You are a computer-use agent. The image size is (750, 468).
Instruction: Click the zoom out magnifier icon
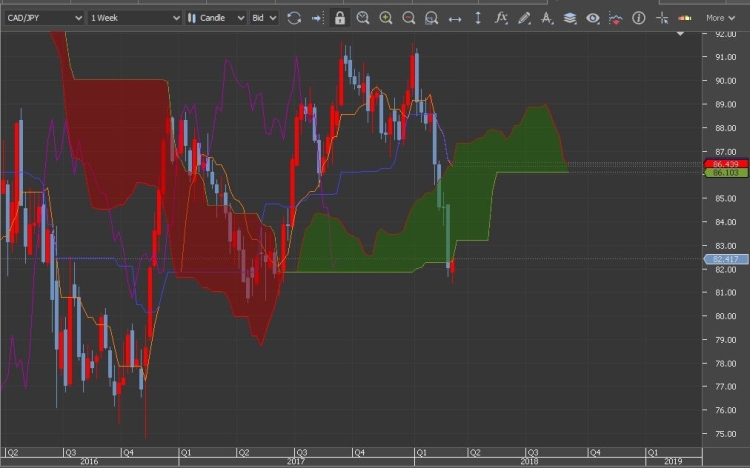pos(409,18)
